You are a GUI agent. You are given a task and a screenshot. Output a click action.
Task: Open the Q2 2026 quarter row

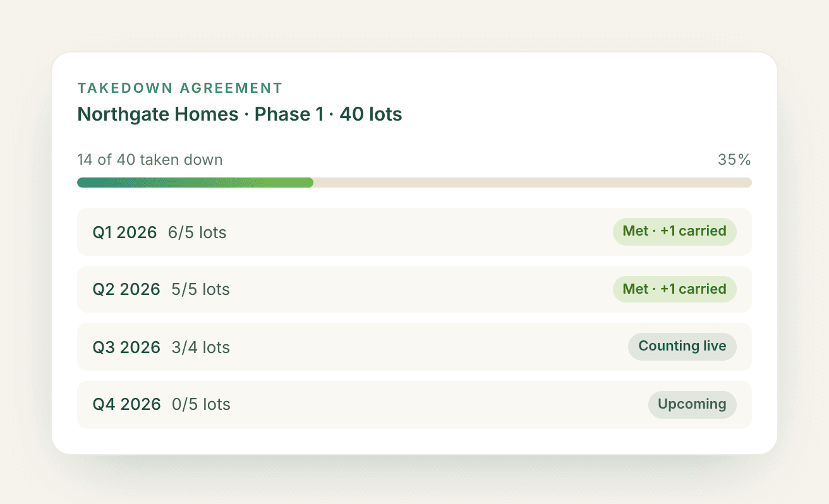pos(414,289)
